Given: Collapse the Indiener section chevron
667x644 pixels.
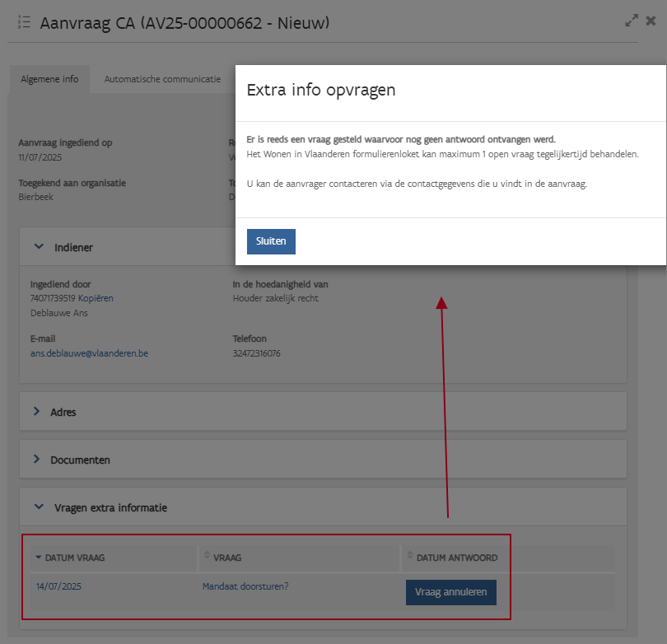Looking at the screenshot, I should point(38,246).
